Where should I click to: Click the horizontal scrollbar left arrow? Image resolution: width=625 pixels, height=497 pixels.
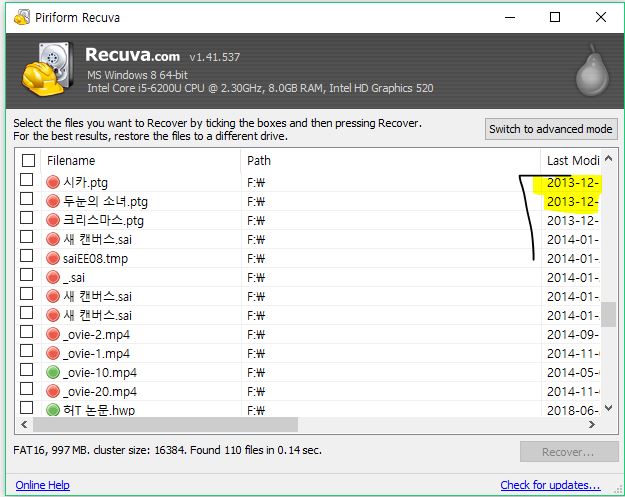pos(24,424)
